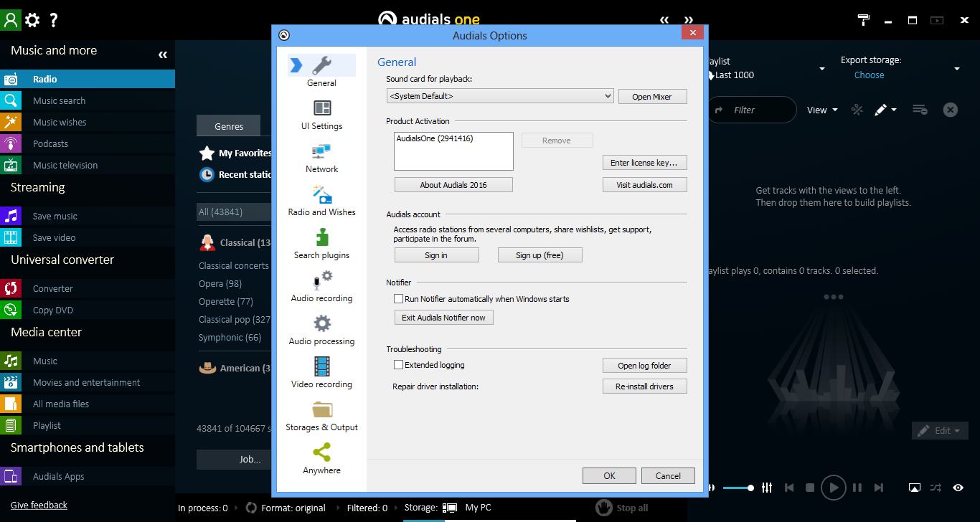Go to Audio recording options
The width and height of the screenshot is (980, 522).
(x=321, y=287)
